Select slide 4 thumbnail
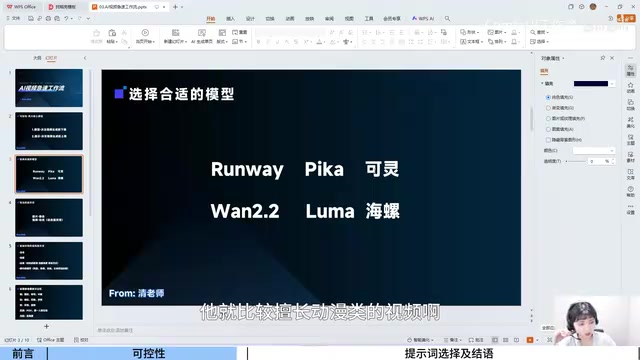Viewport: 640px width, 360px height. (49, 218)
